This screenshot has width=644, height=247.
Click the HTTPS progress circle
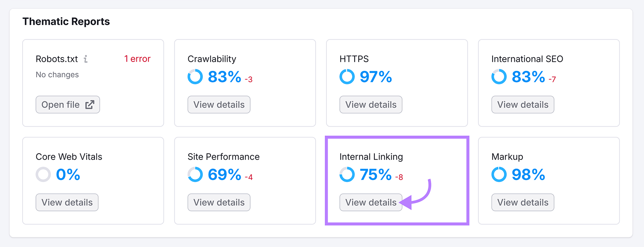(347, 76)
